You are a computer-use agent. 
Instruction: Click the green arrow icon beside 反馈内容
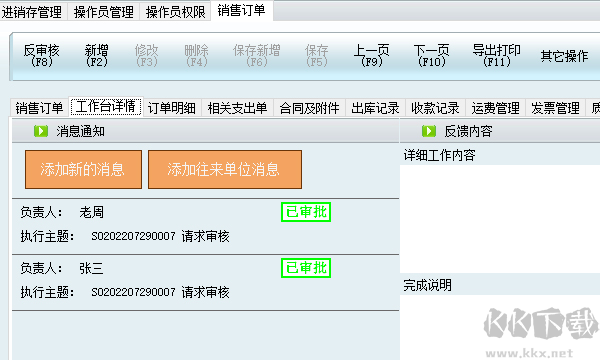click(429, 131)
